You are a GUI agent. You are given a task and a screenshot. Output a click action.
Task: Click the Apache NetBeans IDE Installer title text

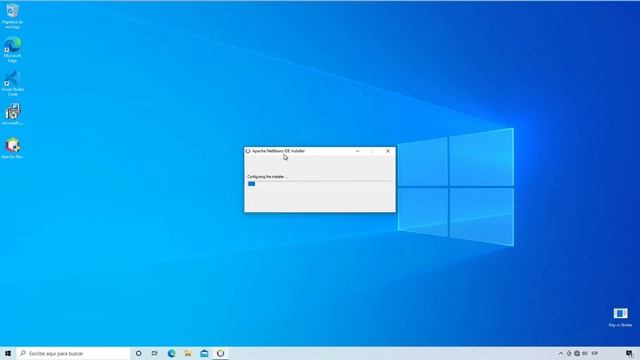278,151
